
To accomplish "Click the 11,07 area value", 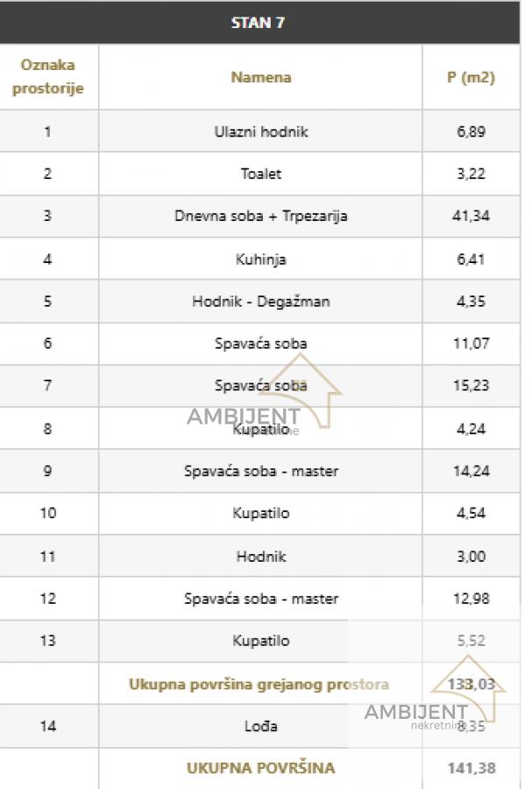I will (471, 344).
